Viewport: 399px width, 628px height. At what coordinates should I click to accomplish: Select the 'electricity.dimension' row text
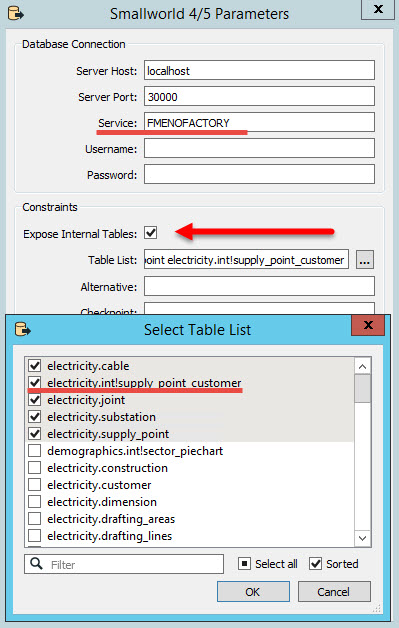102,502
